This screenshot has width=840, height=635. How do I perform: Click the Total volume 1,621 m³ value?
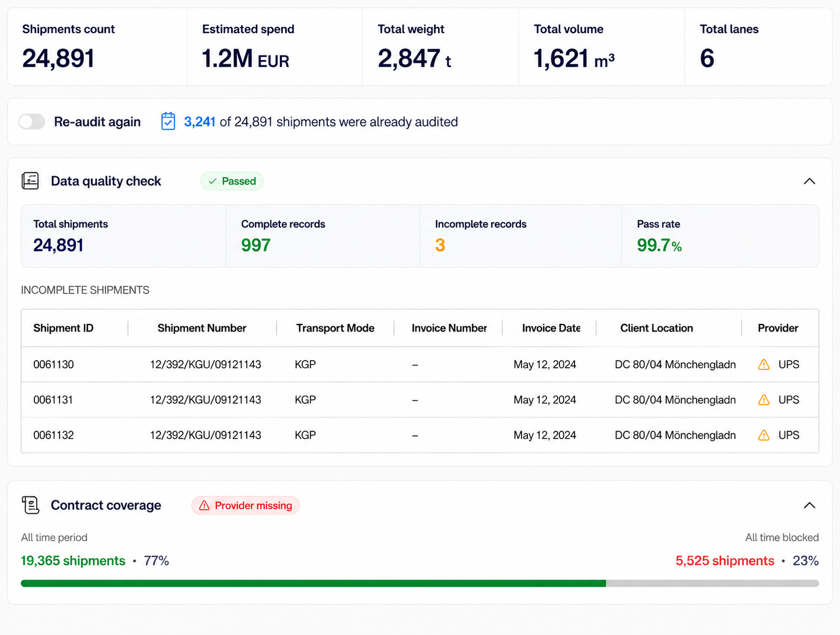pos(574,59)
